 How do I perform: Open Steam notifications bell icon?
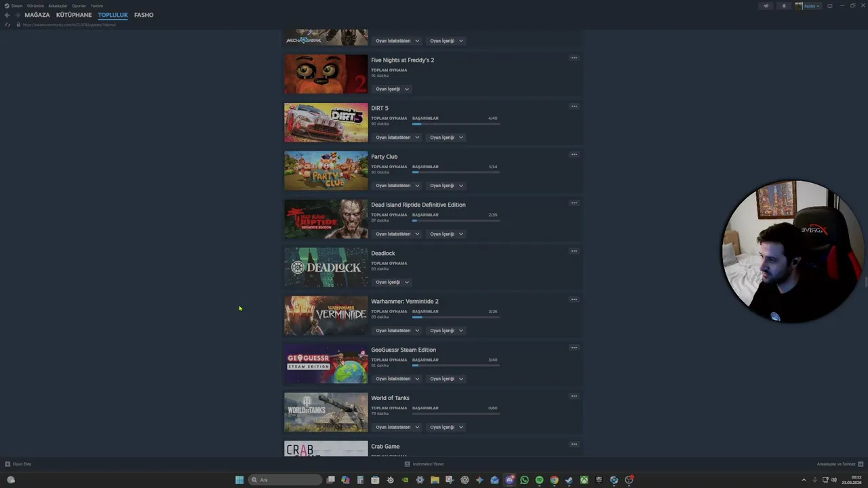(x=784, y=6)
